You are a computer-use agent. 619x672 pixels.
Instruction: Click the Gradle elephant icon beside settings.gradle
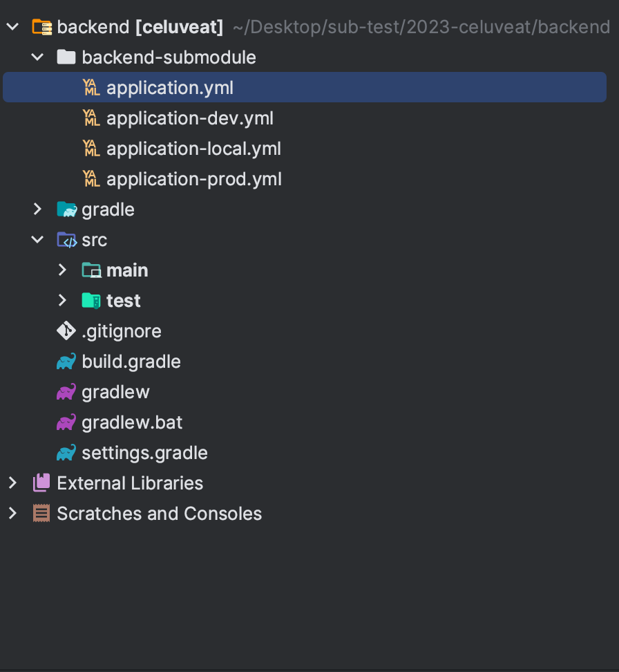(x=66, y=452)
